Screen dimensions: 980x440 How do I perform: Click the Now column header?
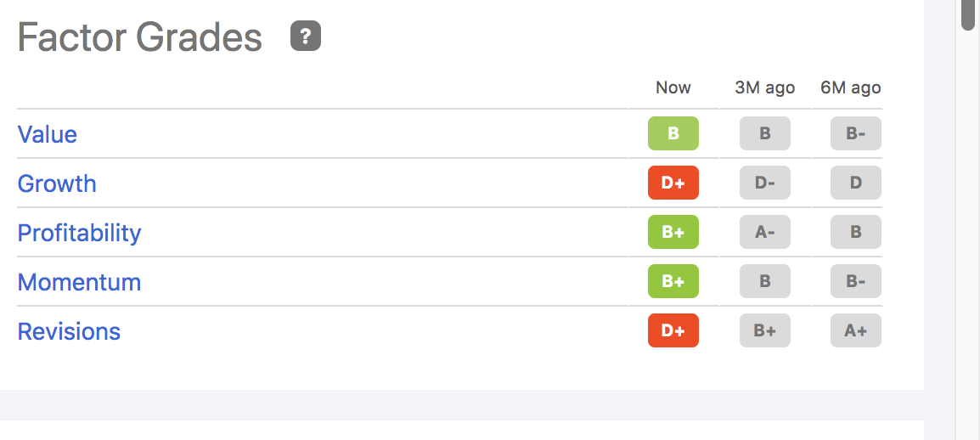pyautogui.click(x=673, y=87)
